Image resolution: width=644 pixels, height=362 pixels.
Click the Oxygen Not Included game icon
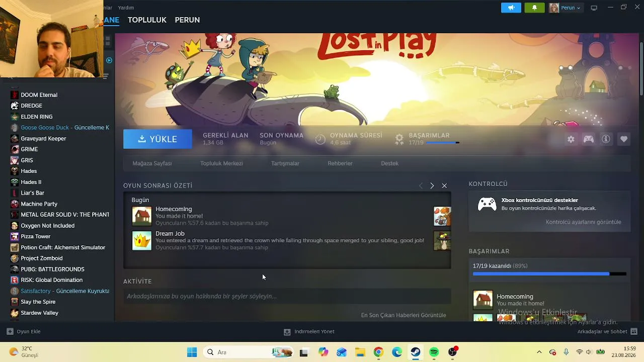pos(15,226)
